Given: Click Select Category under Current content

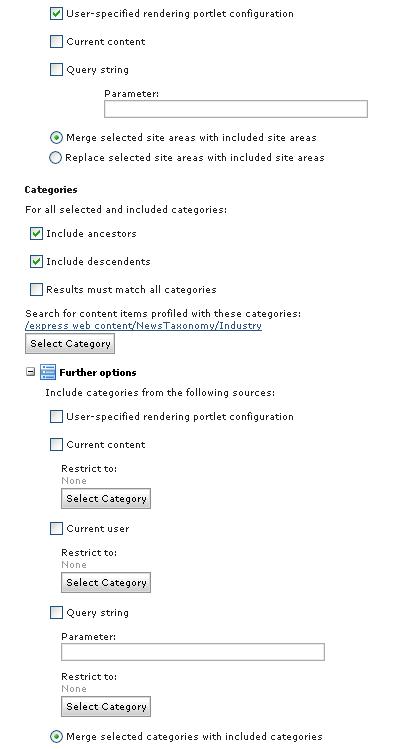Looking at the screenshot, I should point(106,499).
